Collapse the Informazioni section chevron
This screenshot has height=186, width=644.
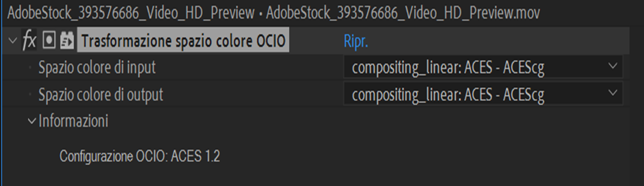click(32, 121)
